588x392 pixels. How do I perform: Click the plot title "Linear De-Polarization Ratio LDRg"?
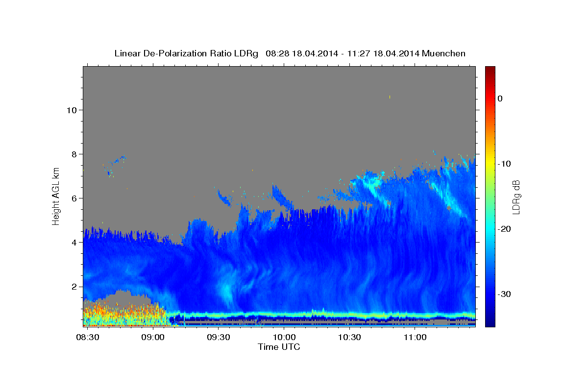pyautogui.click(x=186, y=53)
